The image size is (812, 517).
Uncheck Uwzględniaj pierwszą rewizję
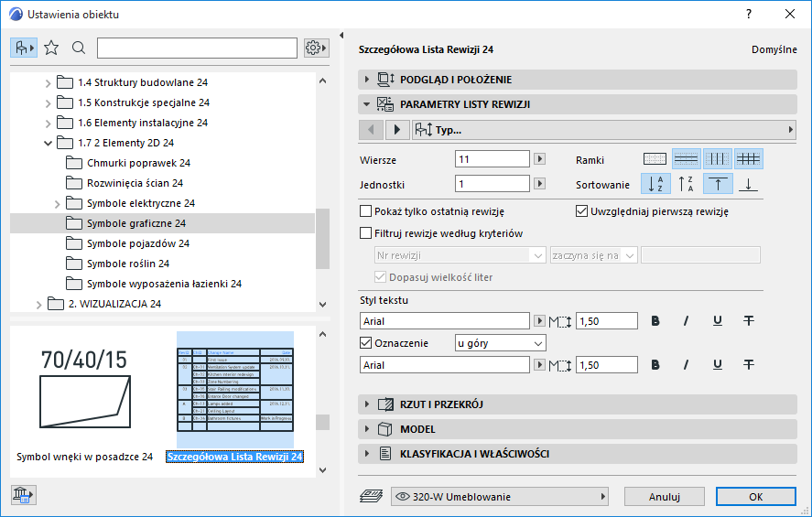click(x=582, y=211)
